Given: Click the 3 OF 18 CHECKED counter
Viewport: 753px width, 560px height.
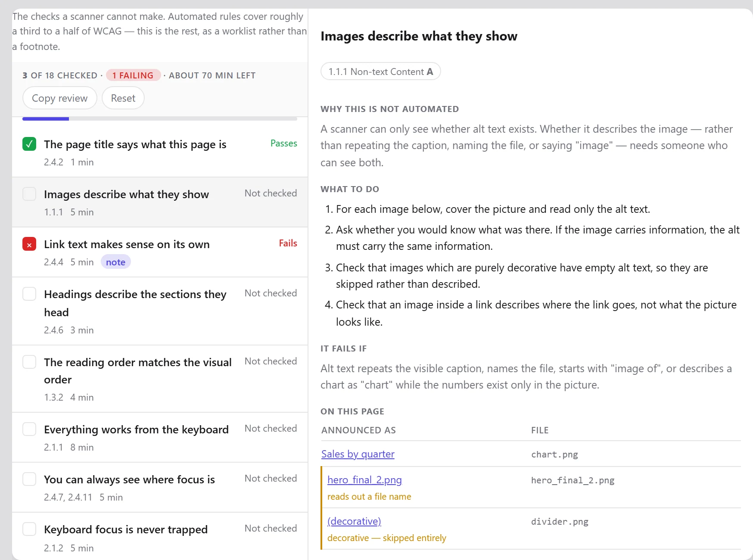Looking at the screenshot, I should click(60, 75).
